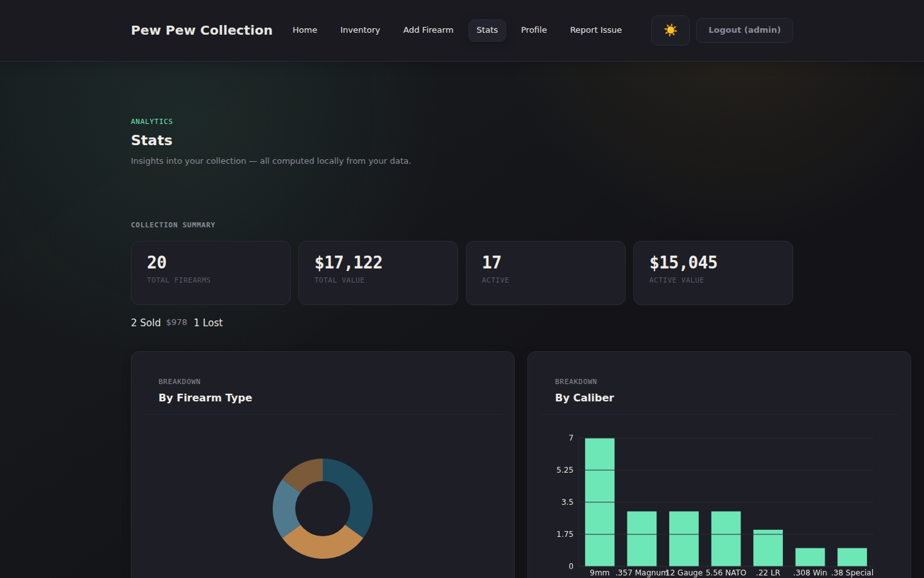Click the '2 Sold' text
The image size is (924, 578).
point(146,322)
